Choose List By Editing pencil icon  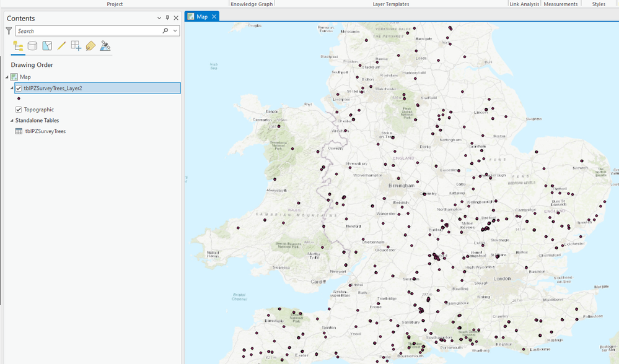pos(61,46)
